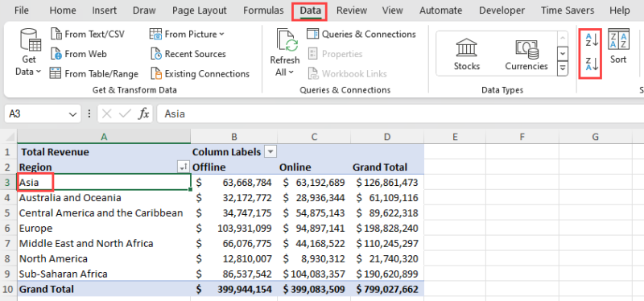Select the Data ribbon tab
Viewport: 644px width, 301px height.
point(310,10)
